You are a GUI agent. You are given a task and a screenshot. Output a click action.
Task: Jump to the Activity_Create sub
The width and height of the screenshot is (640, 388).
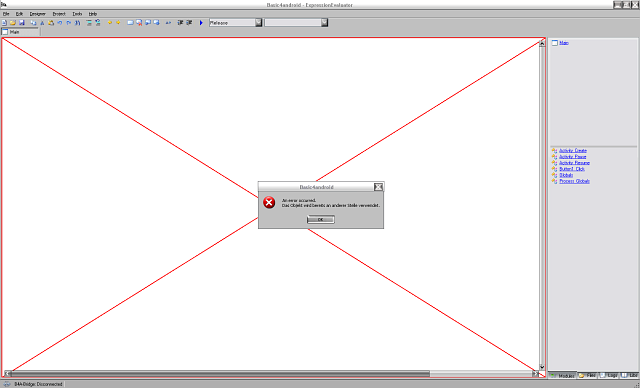(573, 151)
